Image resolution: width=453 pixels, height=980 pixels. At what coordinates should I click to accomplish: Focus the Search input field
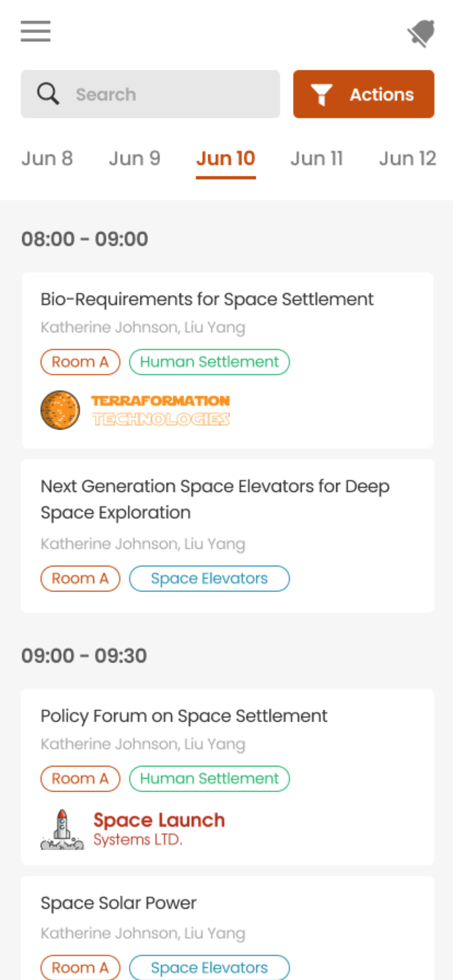click(171, 94)
